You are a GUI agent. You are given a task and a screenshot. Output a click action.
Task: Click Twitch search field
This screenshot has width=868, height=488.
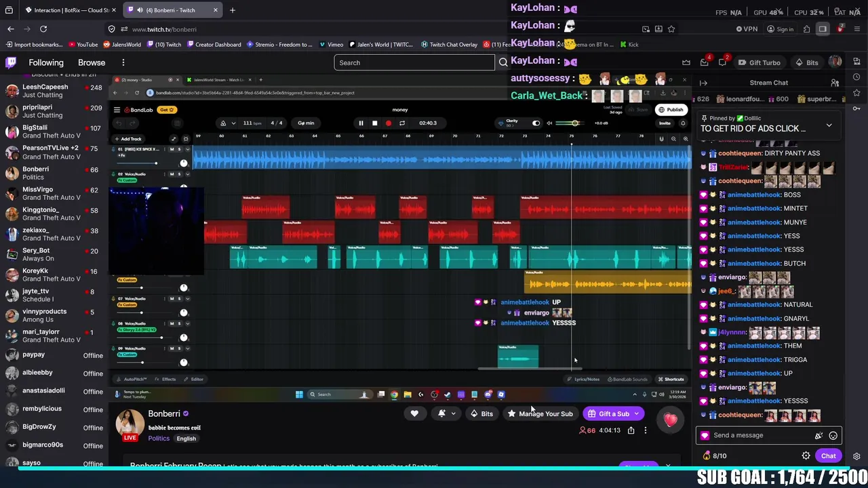coord(414,62)
